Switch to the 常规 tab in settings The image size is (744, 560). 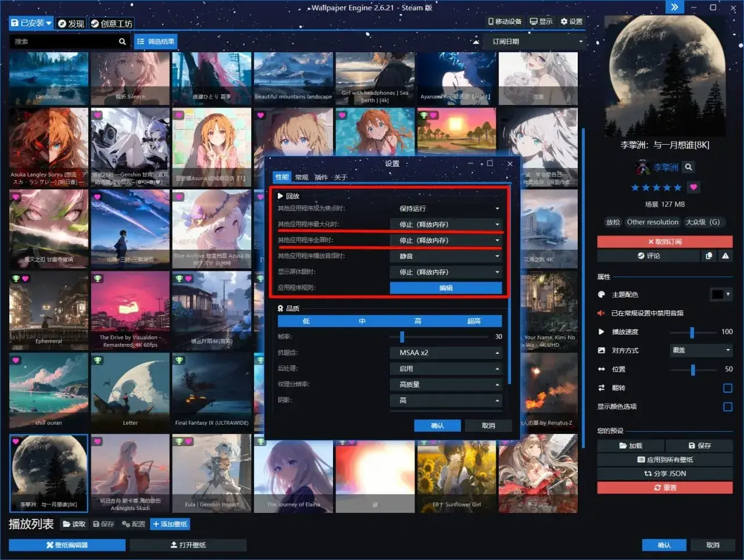coord(302,177)
